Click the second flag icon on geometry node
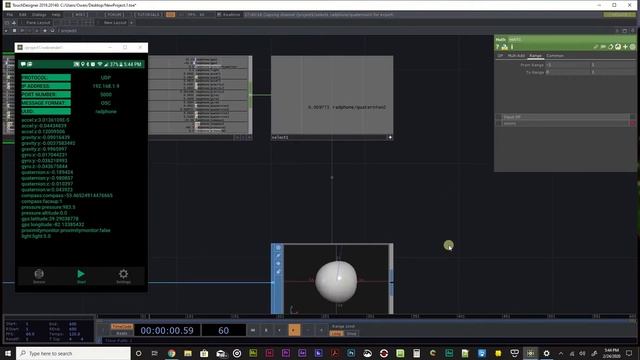Screen dimensions: 640x360 278,256
